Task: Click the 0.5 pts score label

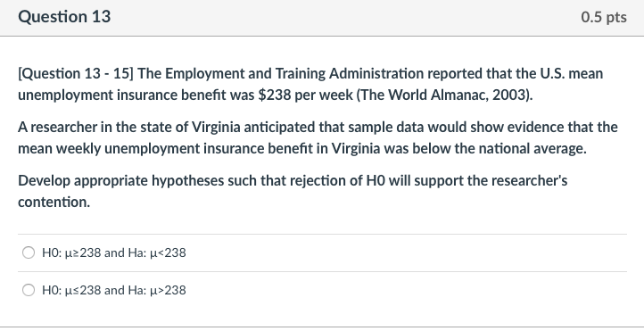Action: (x=604, y=17)
